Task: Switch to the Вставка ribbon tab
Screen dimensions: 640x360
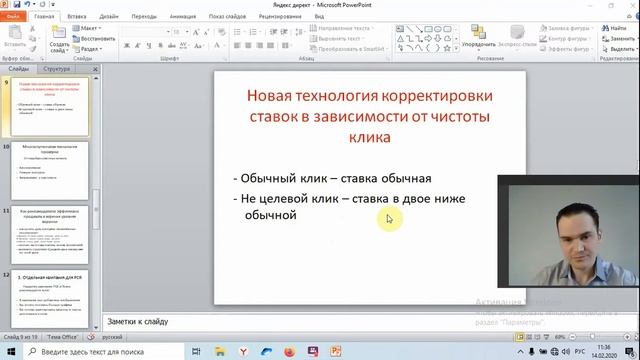Action: point(77,16)
